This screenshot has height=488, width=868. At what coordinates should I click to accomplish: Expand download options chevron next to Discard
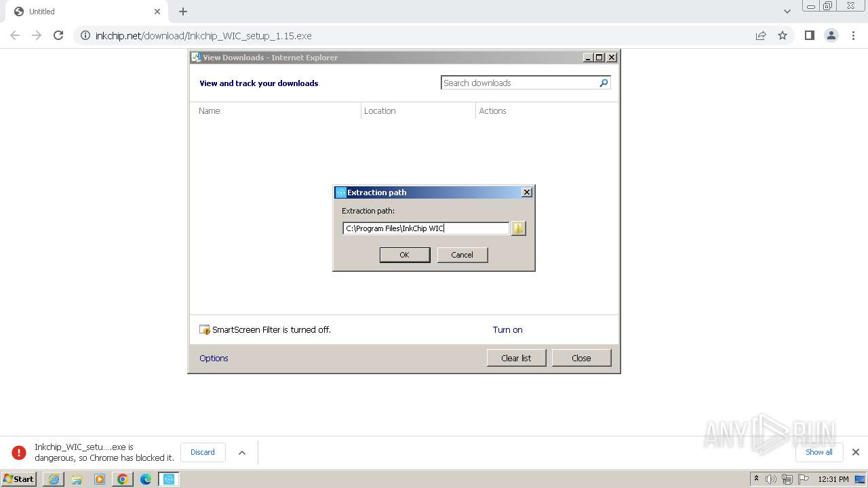pyautogui.click(x=242, y=453)
